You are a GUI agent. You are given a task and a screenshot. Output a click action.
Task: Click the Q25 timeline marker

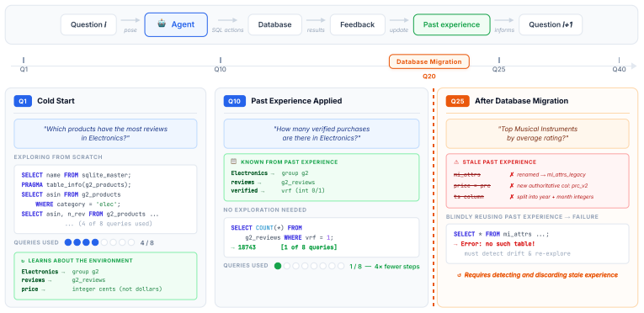pyautogui.click(x=499, y=60)
